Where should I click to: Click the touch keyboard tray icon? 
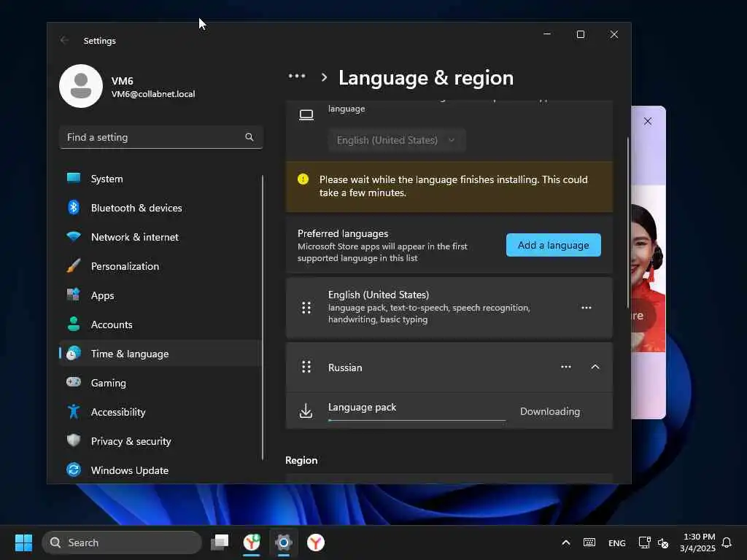click(x=589, y=542)
